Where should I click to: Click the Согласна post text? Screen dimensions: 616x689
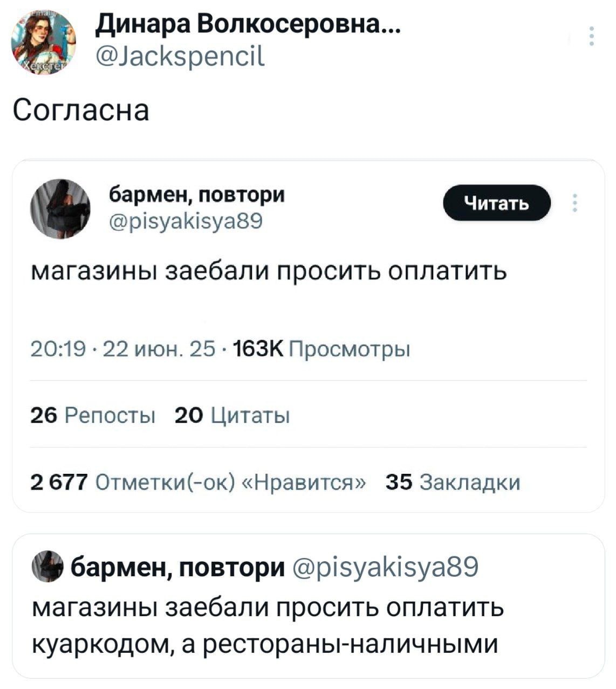81,111
